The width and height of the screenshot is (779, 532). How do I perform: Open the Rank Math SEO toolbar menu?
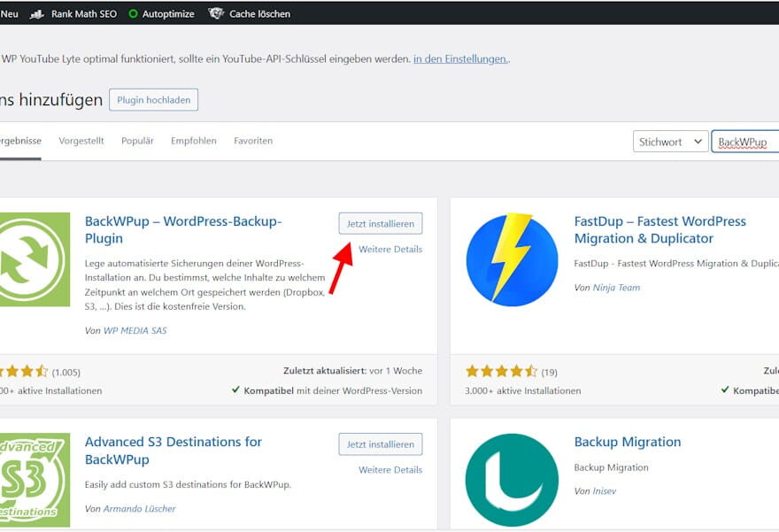pos(73,14)
